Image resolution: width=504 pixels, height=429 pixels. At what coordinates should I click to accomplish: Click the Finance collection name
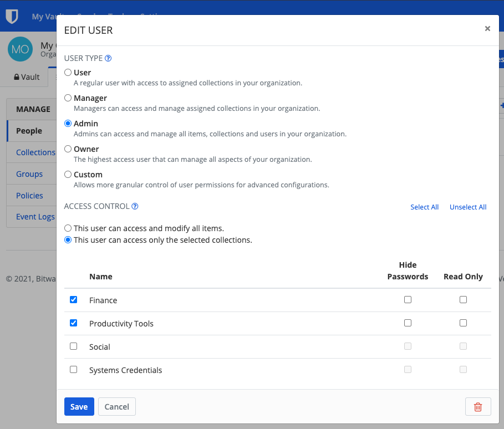[103, 300]
